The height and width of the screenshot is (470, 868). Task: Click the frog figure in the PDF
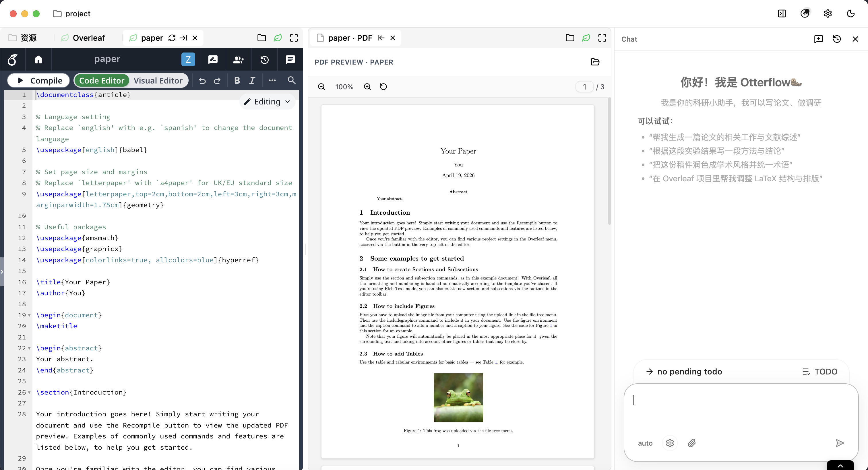point(458,398)
